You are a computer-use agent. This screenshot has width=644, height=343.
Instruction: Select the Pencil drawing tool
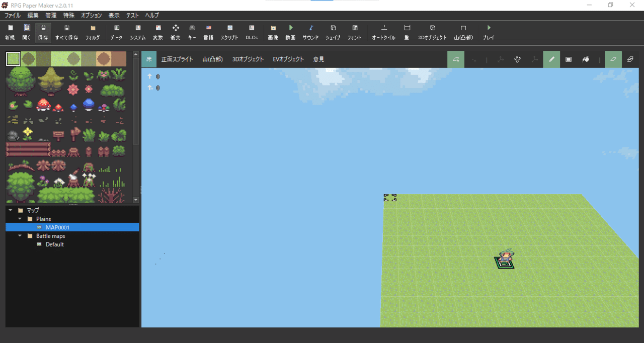pyautogui.click(x=551, y=59)
